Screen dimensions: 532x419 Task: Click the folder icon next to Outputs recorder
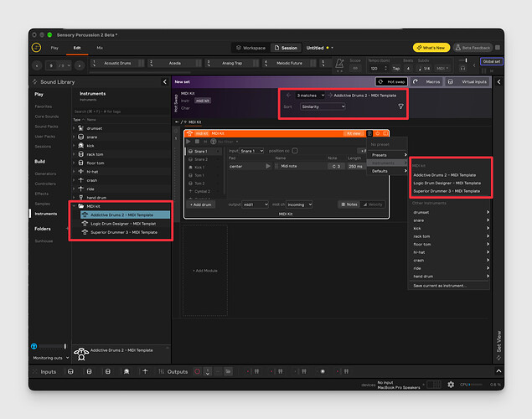coord(228,371)
